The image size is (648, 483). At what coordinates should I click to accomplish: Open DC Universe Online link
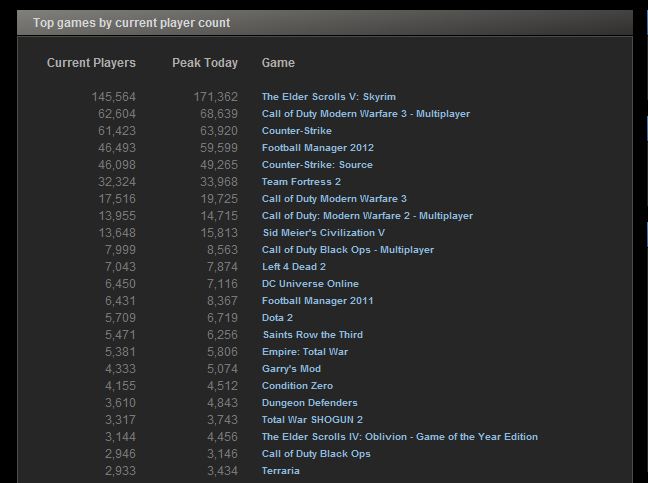point(310,283)
